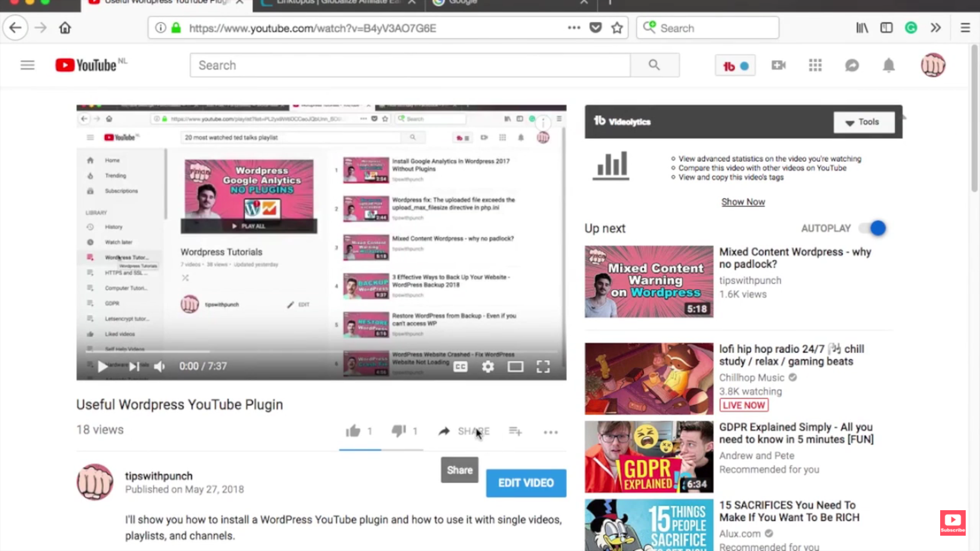This screenshot has height=551, width=980.
Task: Play the video
Action: (102, 366)
